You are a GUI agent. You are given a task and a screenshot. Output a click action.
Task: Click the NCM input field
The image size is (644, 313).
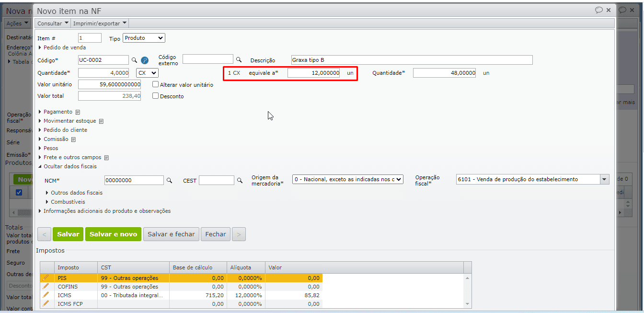tap(134, 180)
